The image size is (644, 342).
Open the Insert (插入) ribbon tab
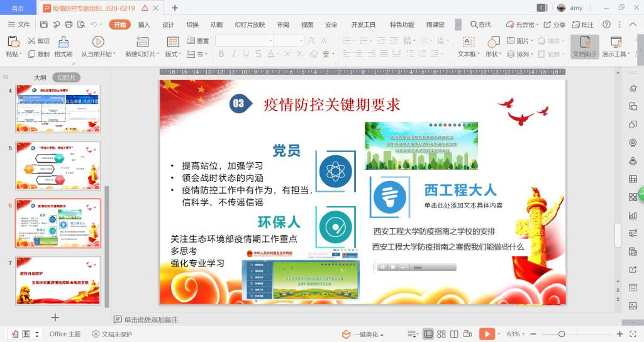coord(144,25)
